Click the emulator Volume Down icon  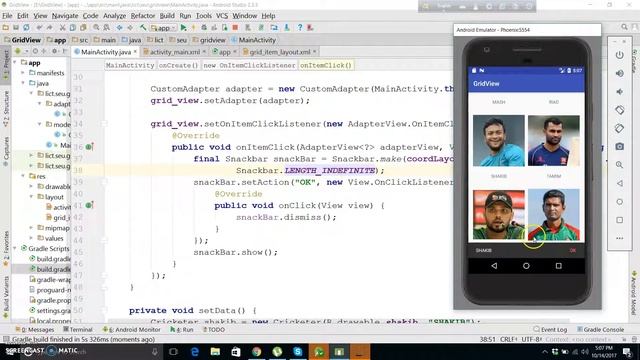click(619, 92)
